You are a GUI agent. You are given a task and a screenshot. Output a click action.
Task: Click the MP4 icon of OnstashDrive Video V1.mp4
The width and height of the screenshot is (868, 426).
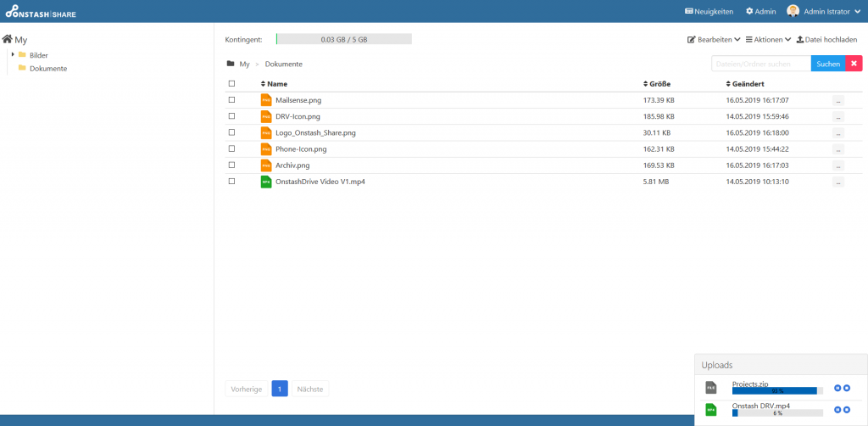pos(266,182)
